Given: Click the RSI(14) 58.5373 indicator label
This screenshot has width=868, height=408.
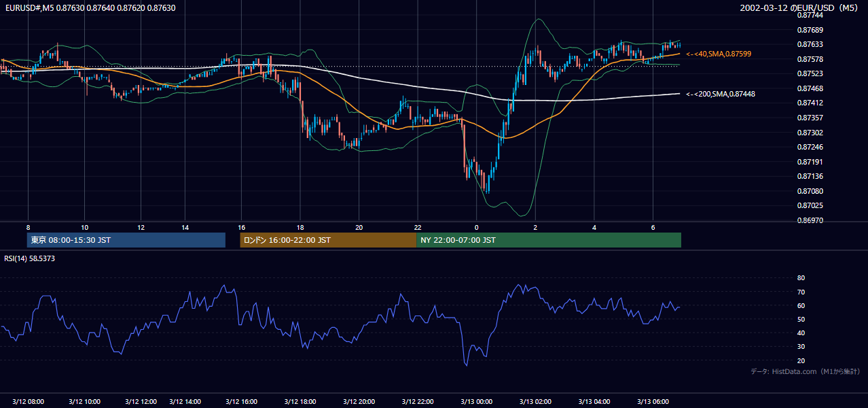Looking at the screenshot, I should click(x=30, y=259).
